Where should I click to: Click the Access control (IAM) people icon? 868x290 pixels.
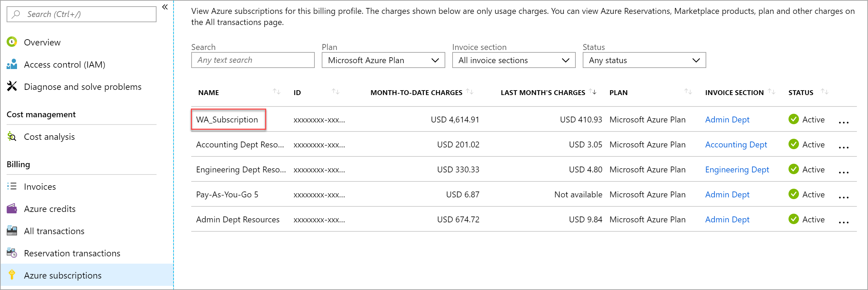point(12,64)
